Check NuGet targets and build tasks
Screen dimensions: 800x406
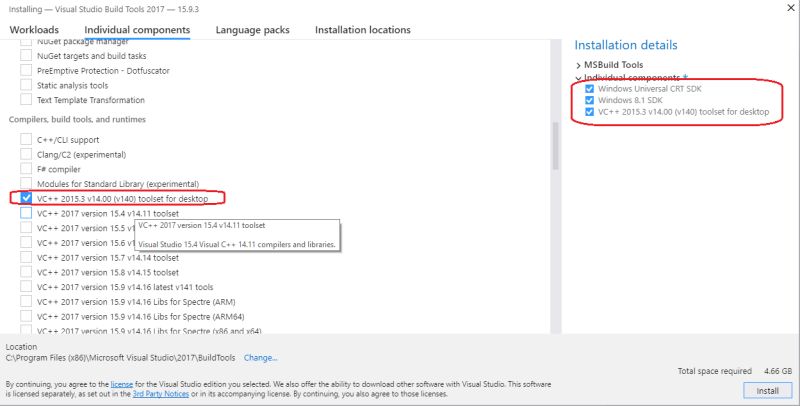pos(26,56)
